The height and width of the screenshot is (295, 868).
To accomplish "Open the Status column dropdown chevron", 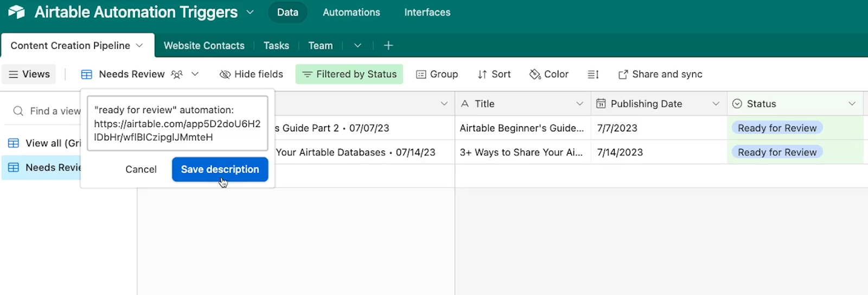I will click(852, 104).
